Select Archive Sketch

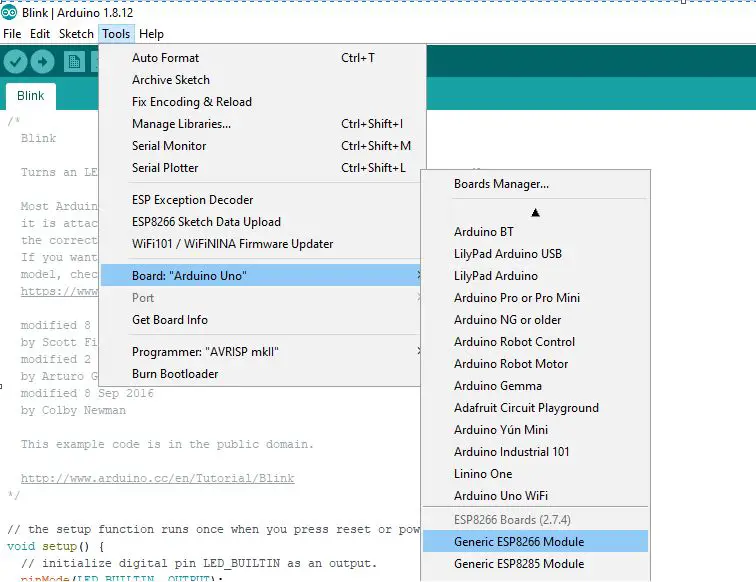(262, 80)
